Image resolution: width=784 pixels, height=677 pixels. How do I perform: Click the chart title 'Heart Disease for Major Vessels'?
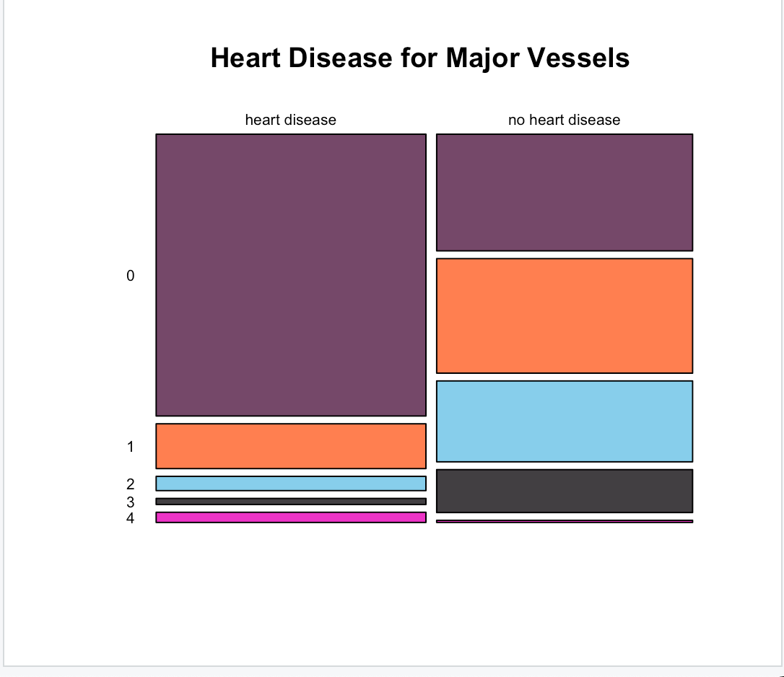[x=419, y=58]
